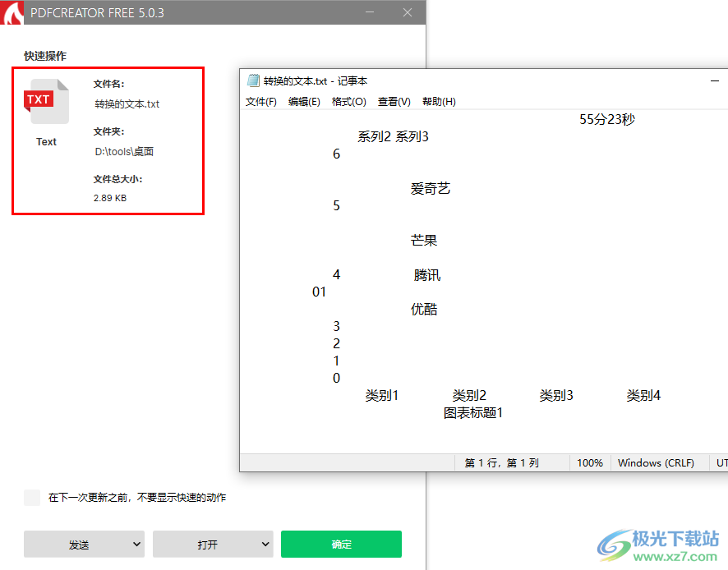The width and height of the screenshot is (728, 570).
Task: Click 类别1 in Notepad text
Action: tap(381, 396)
